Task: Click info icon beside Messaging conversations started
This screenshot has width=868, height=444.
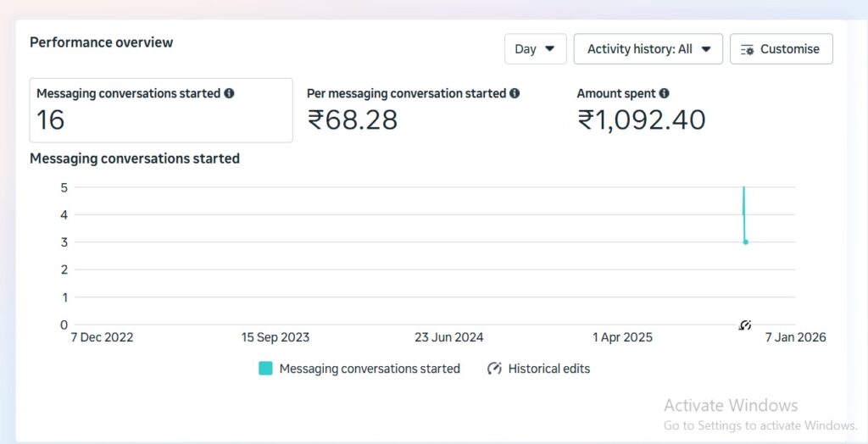Action: pos(230,94)
